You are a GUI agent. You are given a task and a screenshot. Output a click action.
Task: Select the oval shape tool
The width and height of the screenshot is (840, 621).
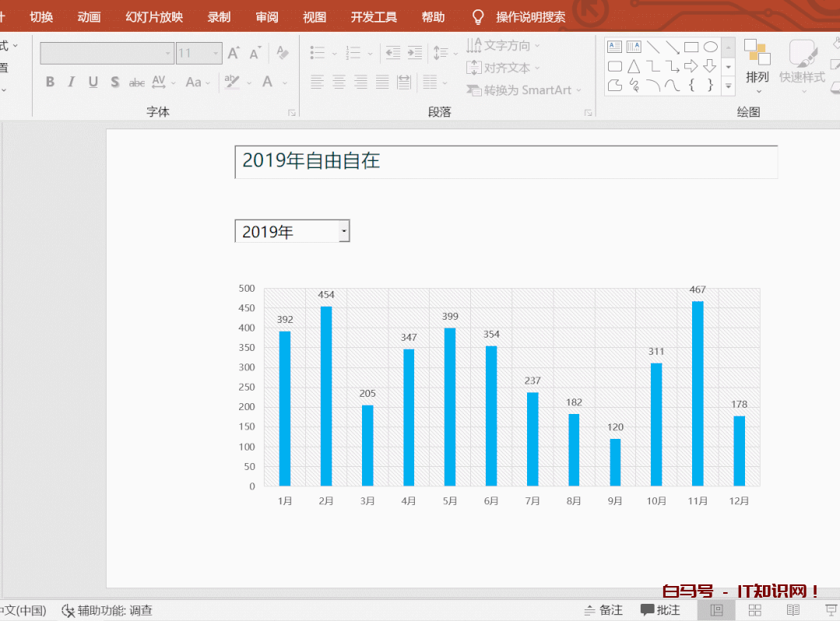click(710, 47)
